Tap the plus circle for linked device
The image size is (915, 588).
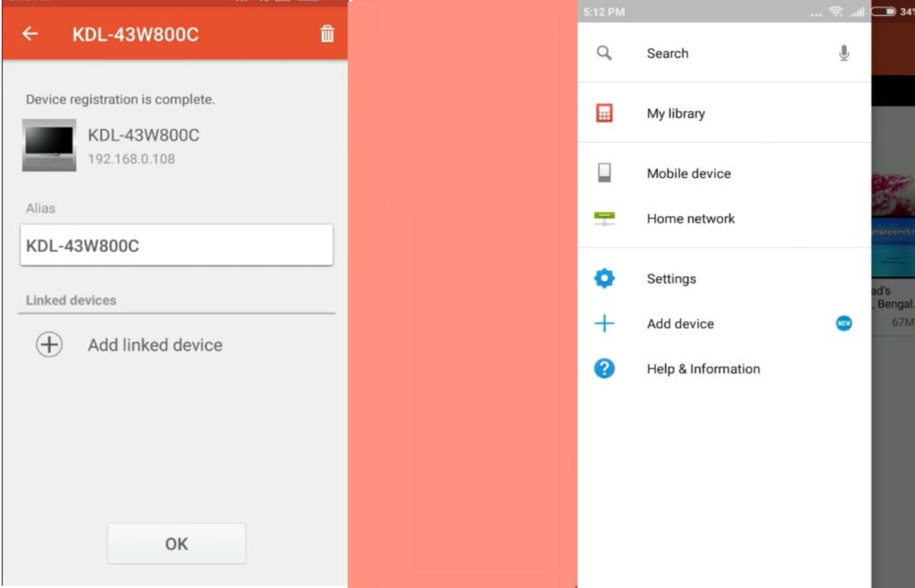(49, 345)
